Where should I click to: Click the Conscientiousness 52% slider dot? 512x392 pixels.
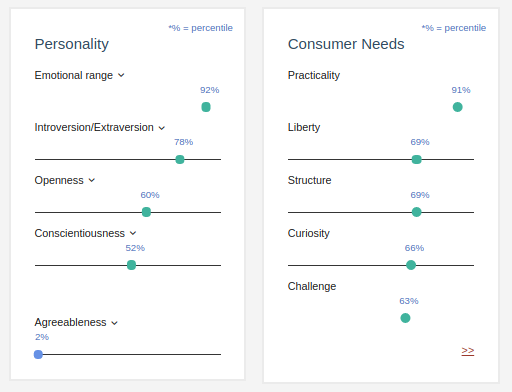click(x=131, y=265)
